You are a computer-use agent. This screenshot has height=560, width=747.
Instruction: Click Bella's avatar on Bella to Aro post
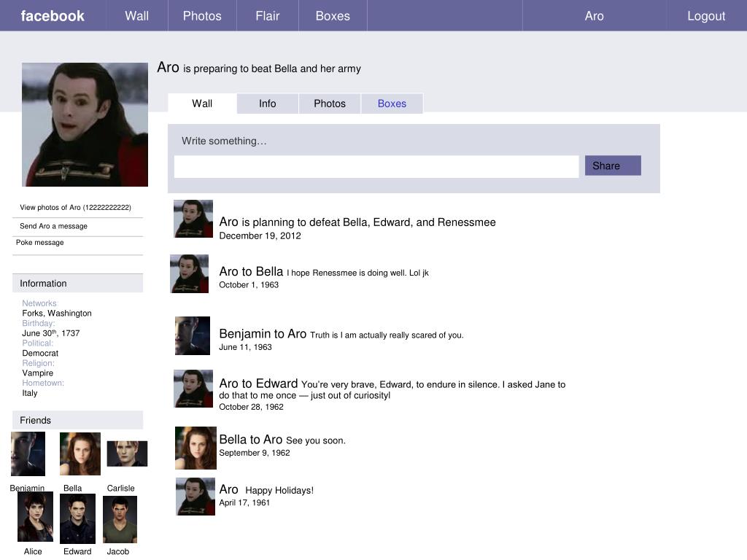196,448
